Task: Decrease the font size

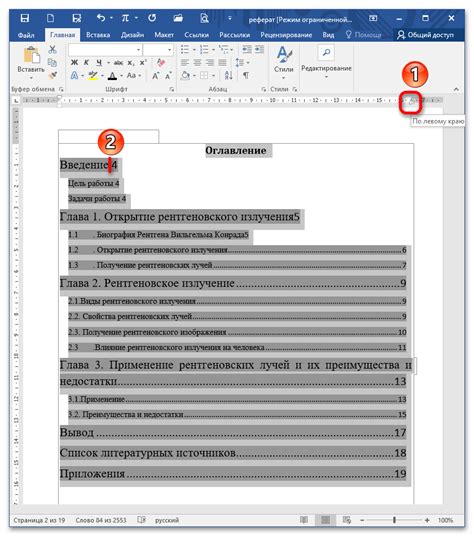Action: coord(168,76)
